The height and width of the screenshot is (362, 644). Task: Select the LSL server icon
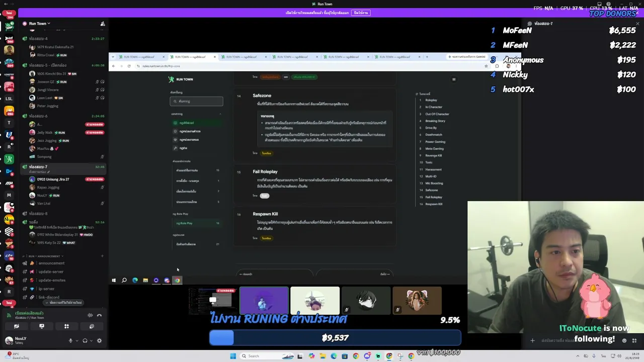pos(9,99)
